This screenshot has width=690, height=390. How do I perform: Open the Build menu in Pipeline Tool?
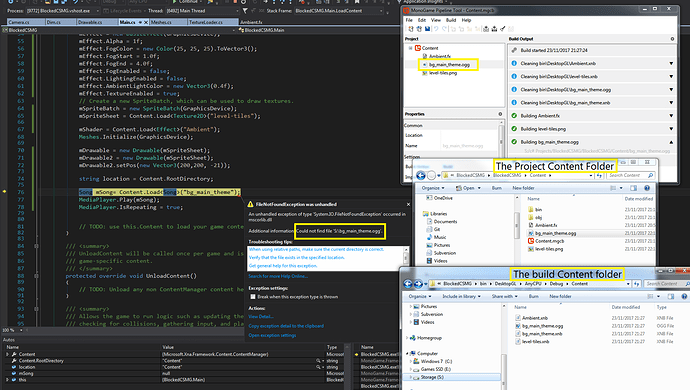coord(451,20)
